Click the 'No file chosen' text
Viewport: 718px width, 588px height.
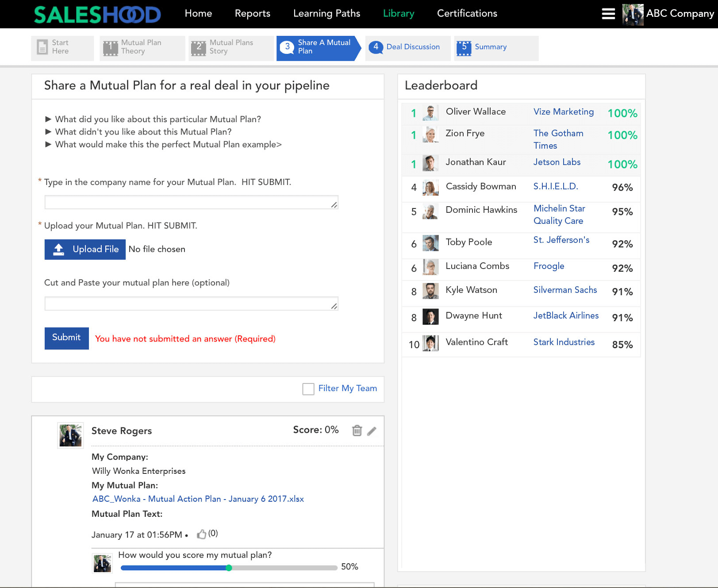157,250
